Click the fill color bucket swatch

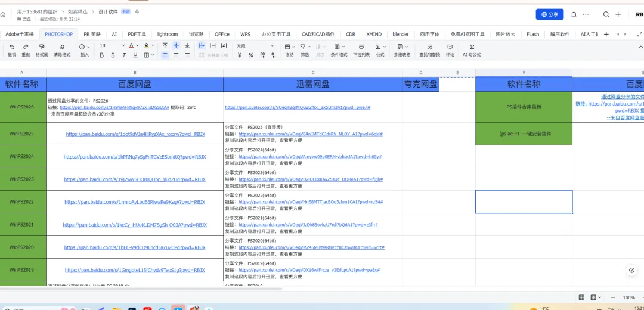[x=147, y=45]
